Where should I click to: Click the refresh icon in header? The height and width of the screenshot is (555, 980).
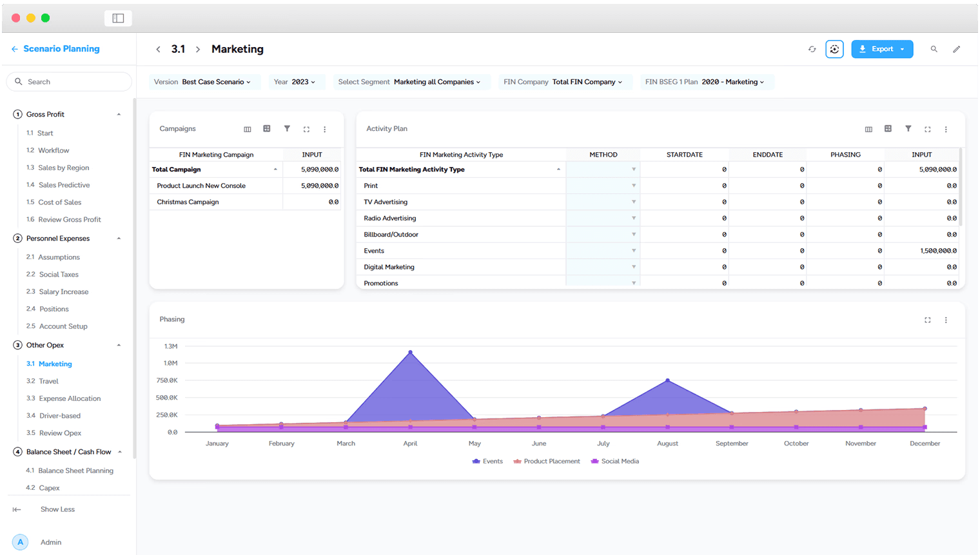812,50
